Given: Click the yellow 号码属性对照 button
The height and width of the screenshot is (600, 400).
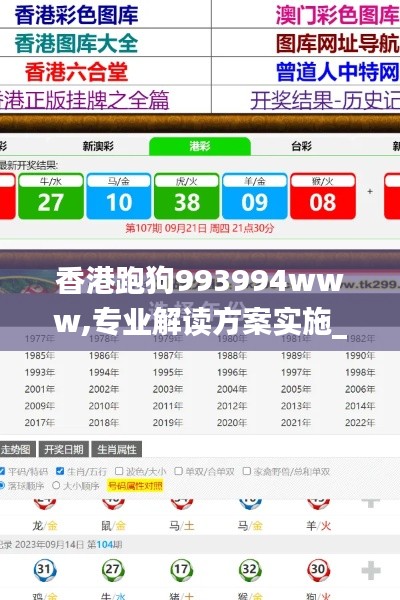Looking at the screenshot, I should (135, 486).
